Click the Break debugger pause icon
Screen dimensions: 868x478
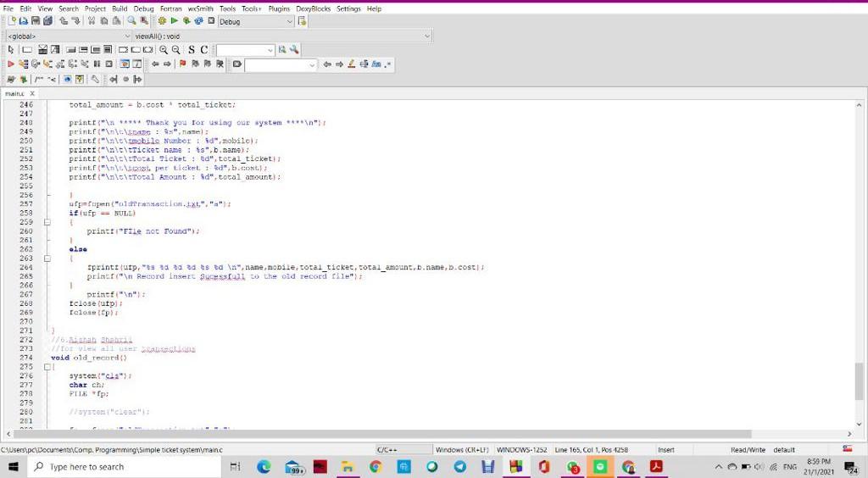pyautogui.click(x=97, y=64)
